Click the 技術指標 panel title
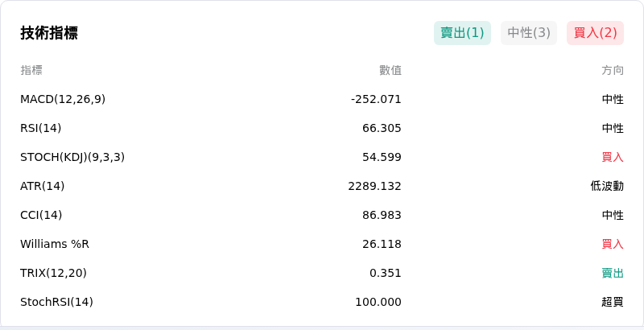The width and height of the screenshot is (644, 330). 49,33
